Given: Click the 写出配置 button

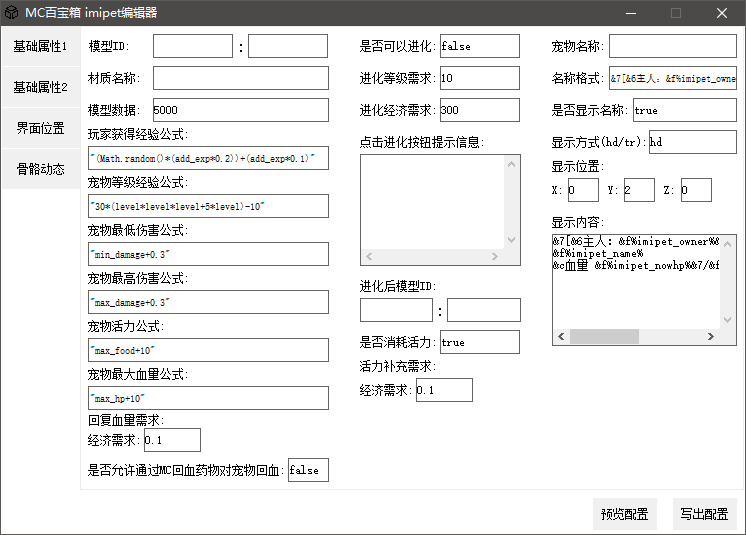Looking at the screenshot, I should click(x=705, y=514).
